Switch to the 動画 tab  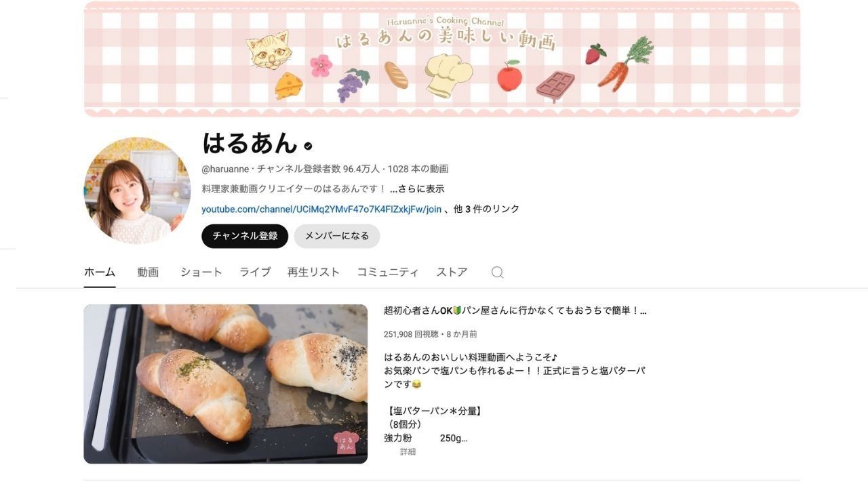(x=148, y=272)
